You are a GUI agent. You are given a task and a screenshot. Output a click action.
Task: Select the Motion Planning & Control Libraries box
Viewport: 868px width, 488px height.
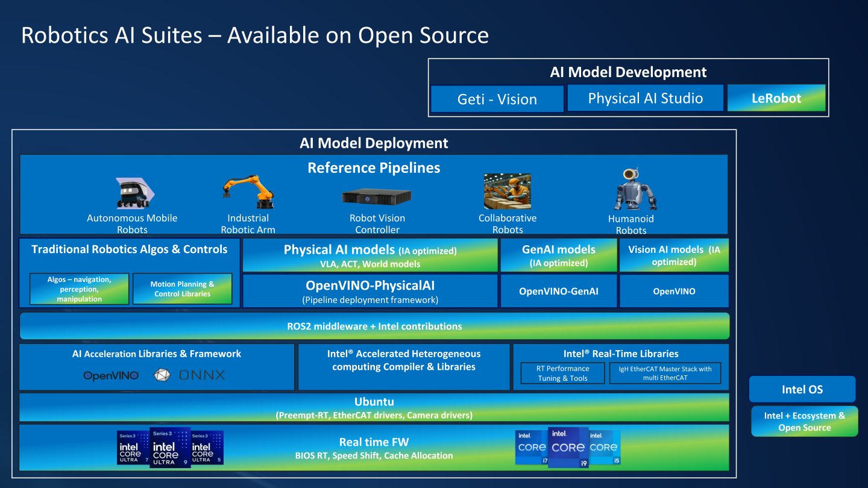183,289
